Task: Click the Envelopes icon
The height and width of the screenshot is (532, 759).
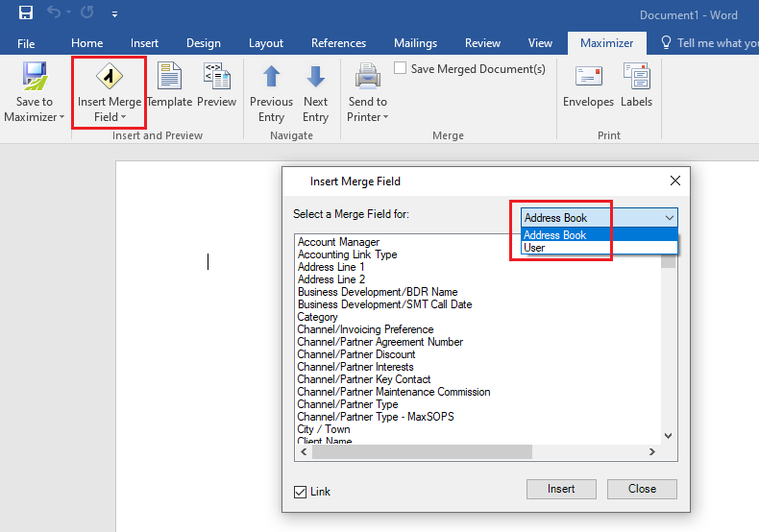Action: pyautogui.click(x=589, y=76)
